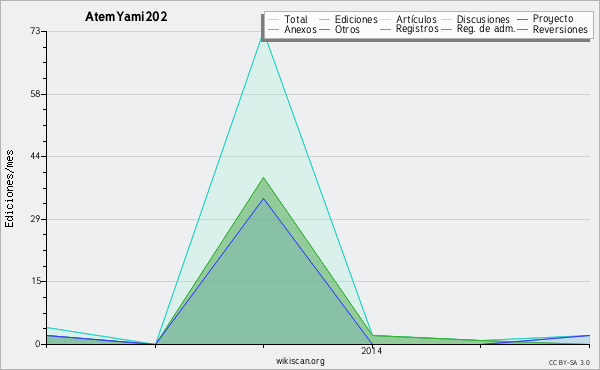Click the y-axis value 58
The image size is (600, 370).
tap(35, 94)
